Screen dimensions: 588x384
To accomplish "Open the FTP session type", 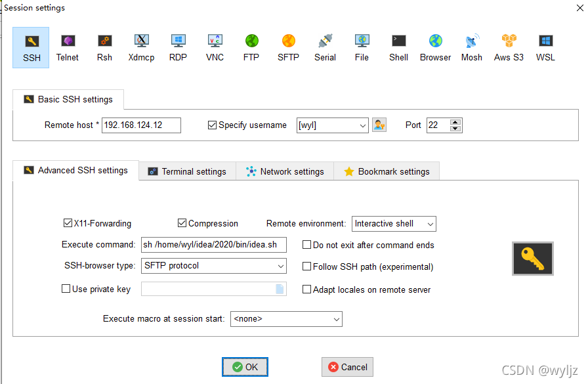I will pyautogui.click(x=251, y=48).
